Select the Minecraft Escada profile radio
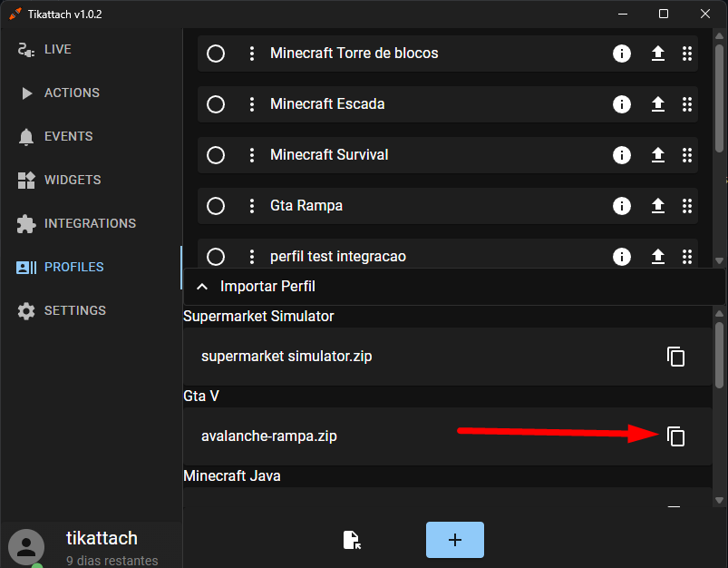 pos(216,104)
